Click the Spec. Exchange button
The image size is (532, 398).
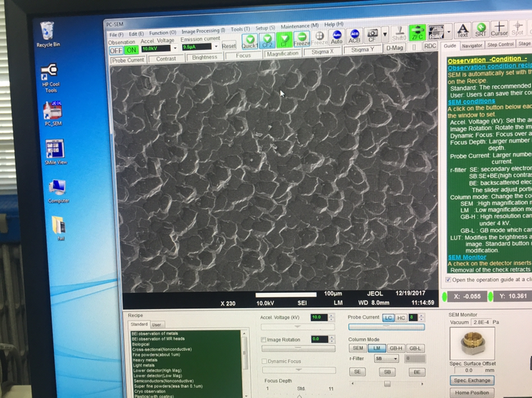472,380
